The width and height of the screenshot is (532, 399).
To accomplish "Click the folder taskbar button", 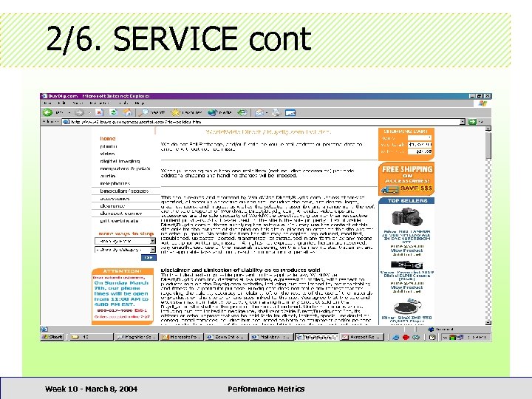I will coord(91,337).
